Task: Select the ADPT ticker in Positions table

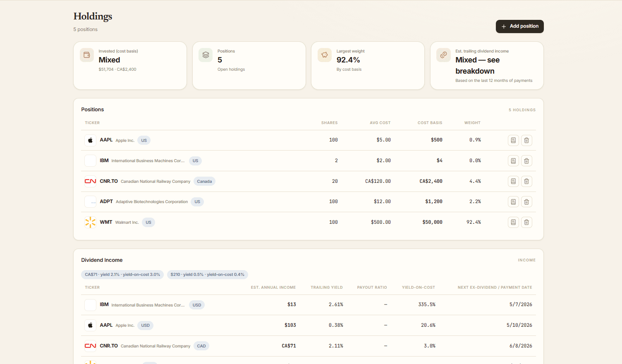Action: [x=106, y=201]
